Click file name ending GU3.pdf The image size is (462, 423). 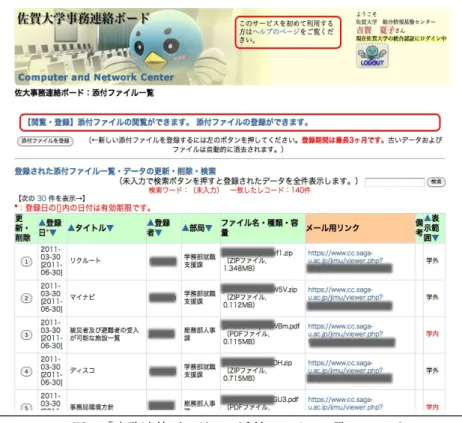(x=260, y=399)
